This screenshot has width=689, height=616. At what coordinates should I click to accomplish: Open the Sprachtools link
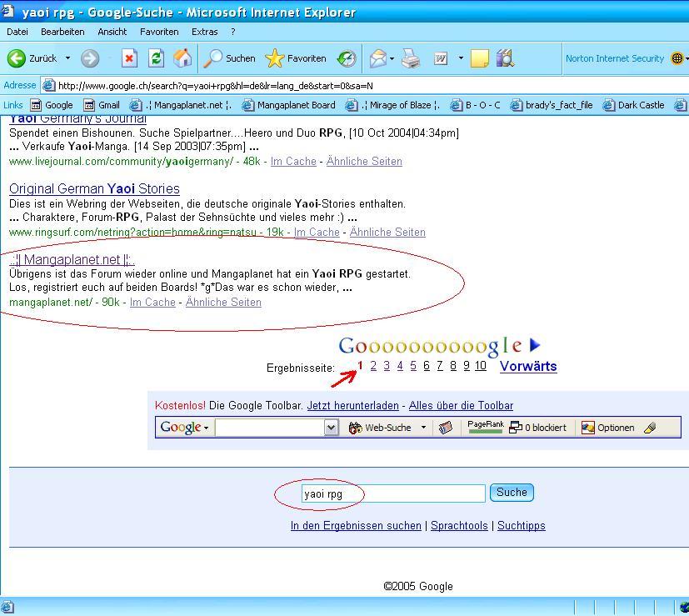click(459, 526)
